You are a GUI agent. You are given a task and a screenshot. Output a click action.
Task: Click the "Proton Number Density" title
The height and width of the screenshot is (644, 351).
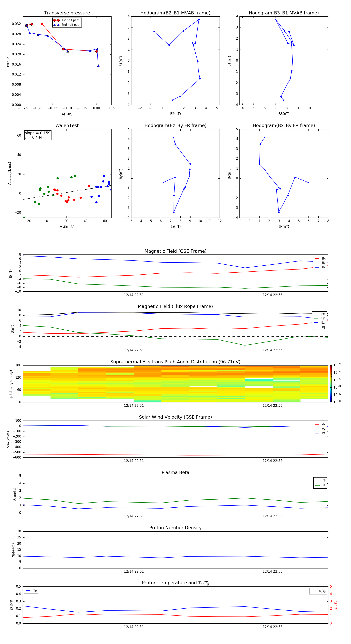tap(175, 528)
